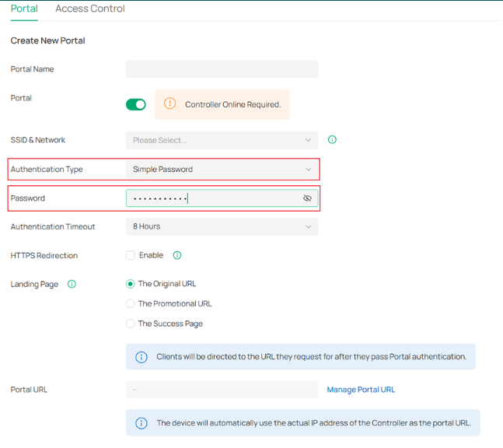
Task: Turn off the Portal toggle switch
Action: (136, 104)
